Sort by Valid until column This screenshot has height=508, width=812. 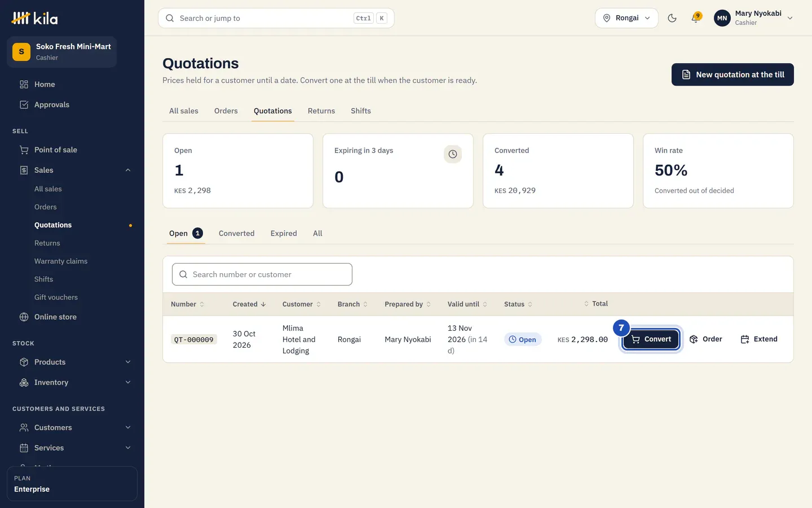tap(467, 304)
